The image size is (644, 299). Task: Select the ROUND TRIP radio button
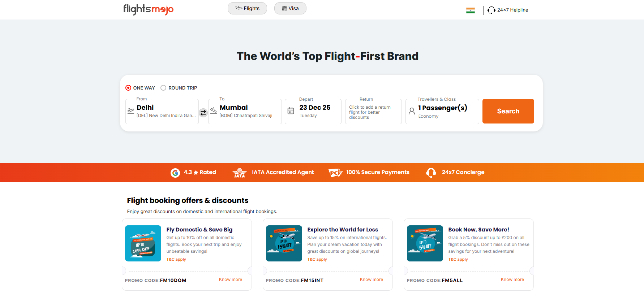click(163, 88)
